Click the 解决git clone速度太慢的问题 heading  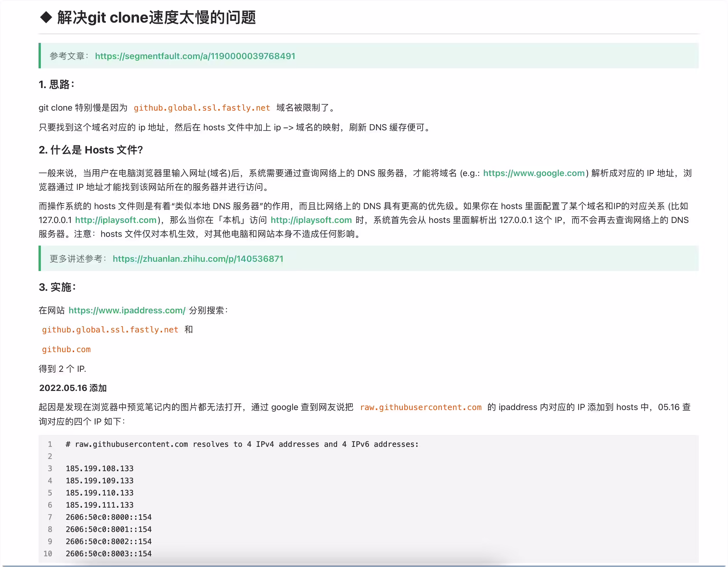coord(156,17)
